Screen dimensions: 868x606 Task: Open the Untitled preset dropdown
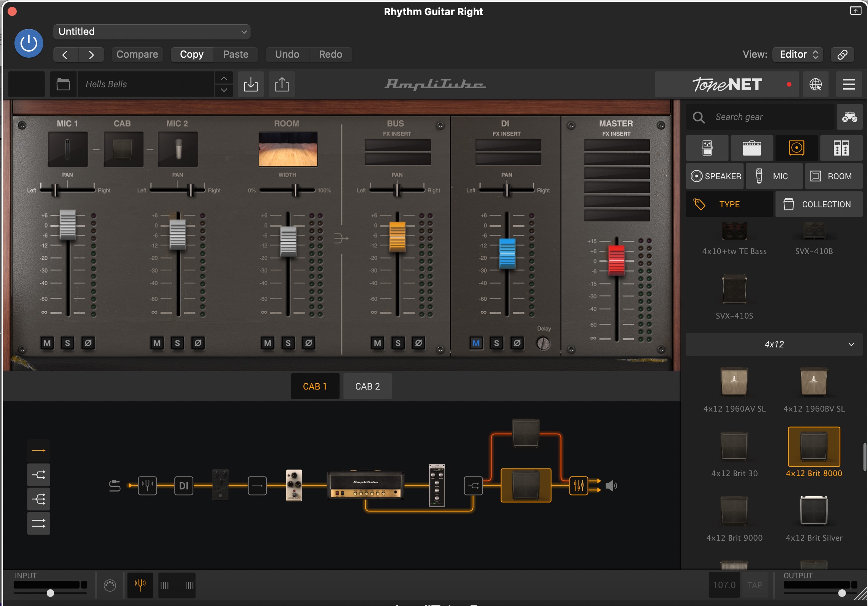(152, 32)
